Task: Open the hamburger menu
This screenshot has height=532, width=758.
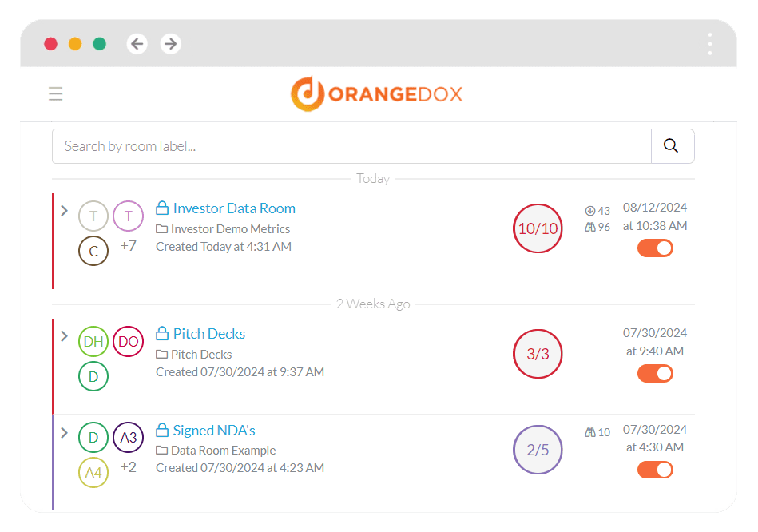Action: pyautogui.click(x=56, y=93)
